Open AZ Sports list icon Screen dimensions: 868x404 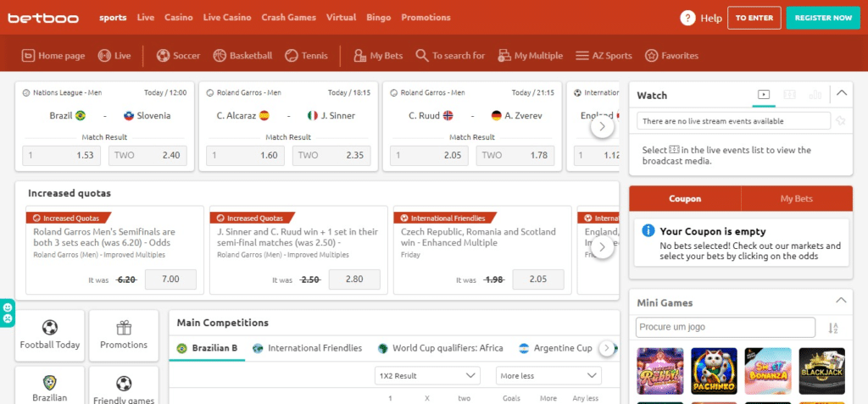pyautogui.click(x=582, y=56)
